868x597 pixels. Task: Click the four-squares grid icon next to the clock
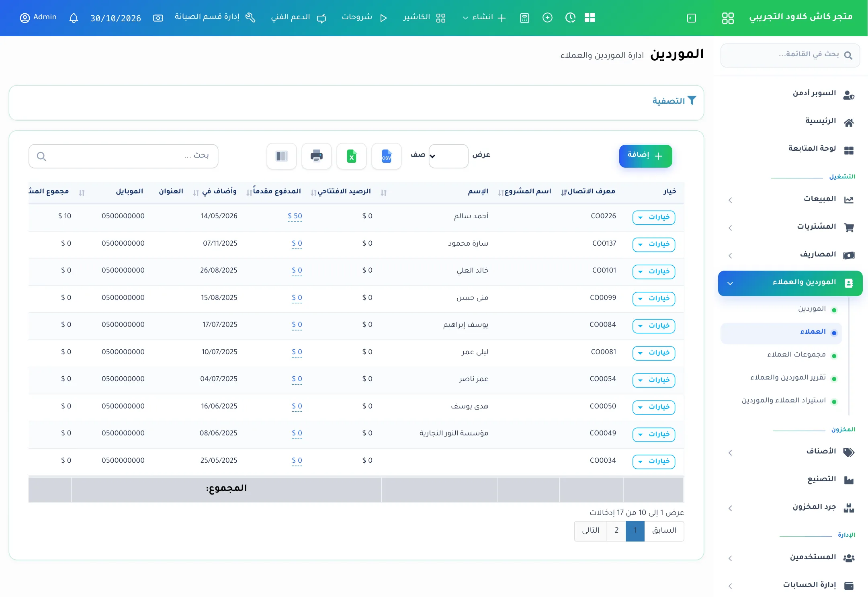tap(590, 18)
